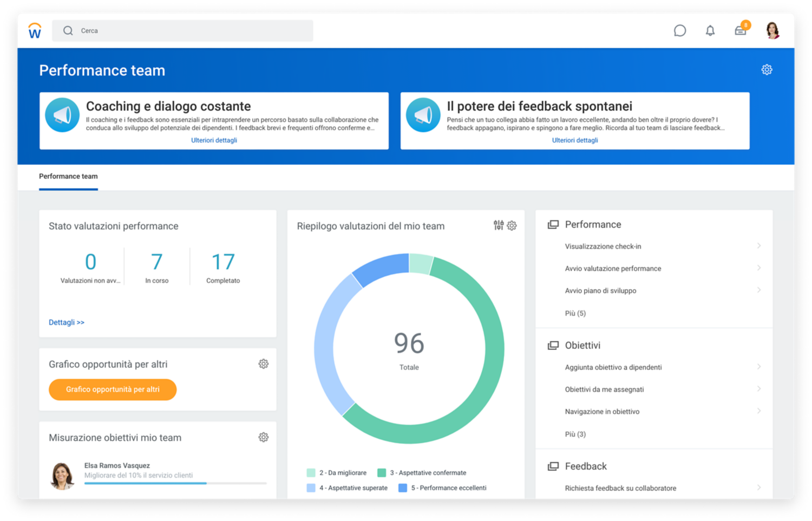812x521 pixels.
Task: Click chevron next to Avvio valutazione performance
Action: click(x=759, y=268)
